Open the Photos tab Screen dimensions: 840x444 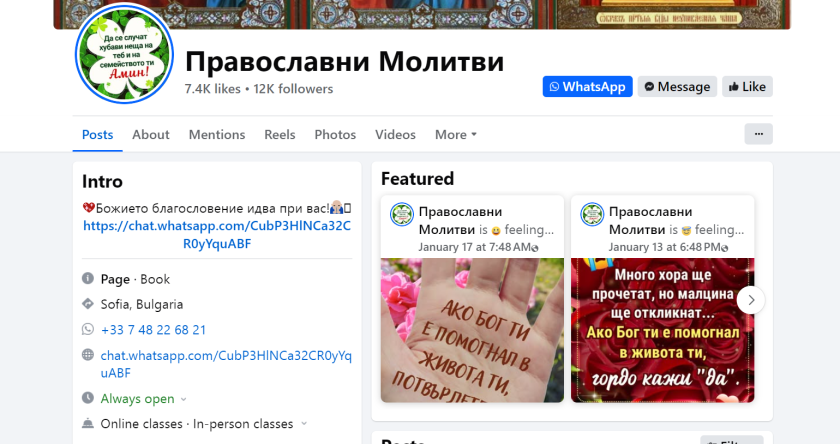[335, 134]
